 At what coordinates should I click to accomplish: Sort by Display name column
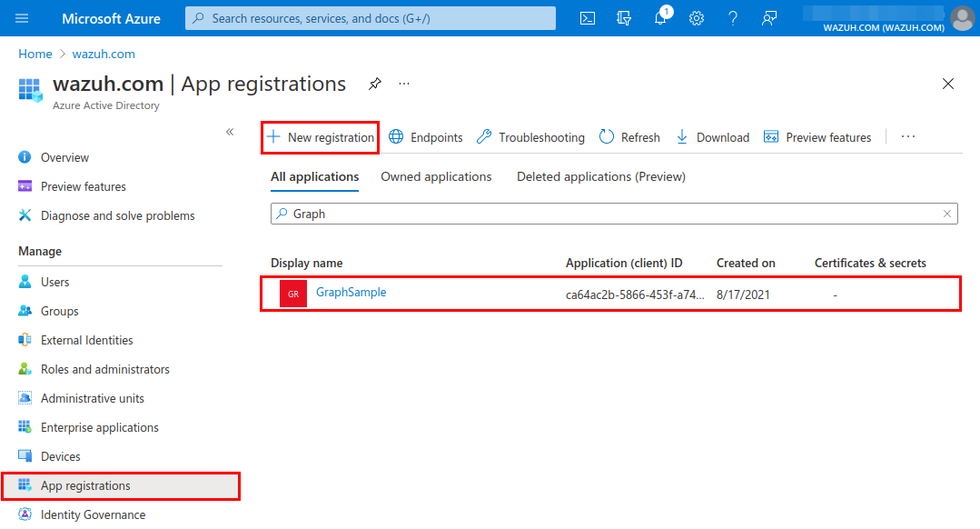pos(306,264)
